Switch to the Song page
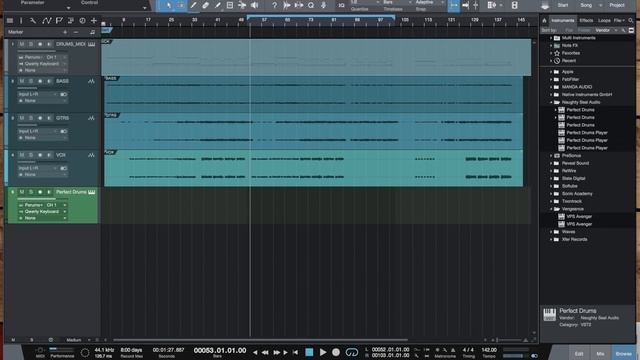 pos(586,5)
